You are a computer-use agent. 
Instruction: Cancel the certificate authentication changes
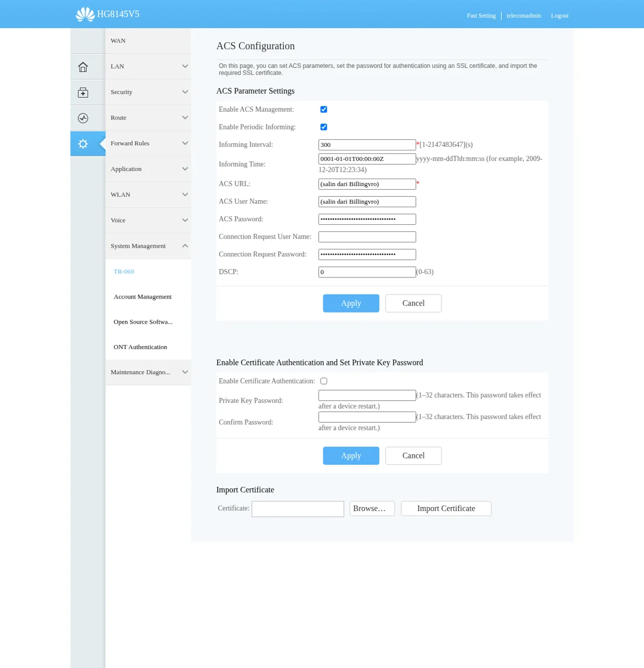[413, 456]
